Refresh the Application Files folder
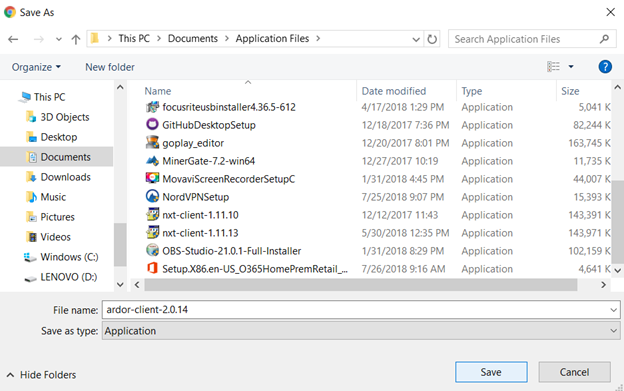Viewport: 624px width, 391px height. point(432,39)
